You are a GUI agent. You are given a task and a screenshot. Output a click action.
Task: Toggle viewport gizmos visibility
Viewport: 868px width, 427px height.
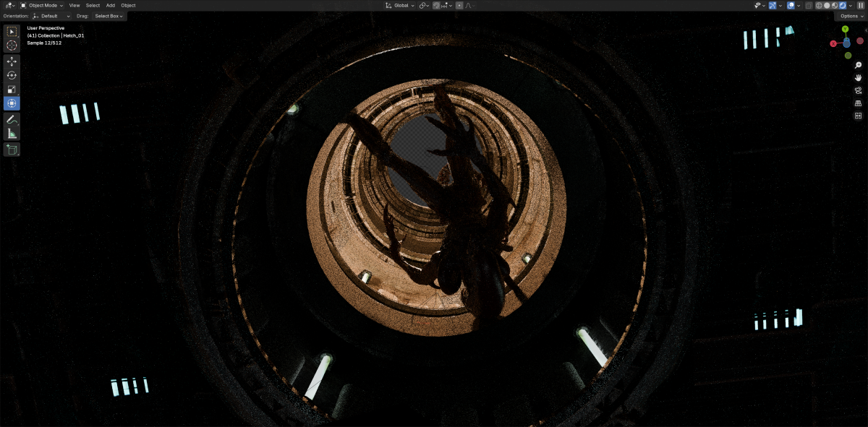coord(773,5)
